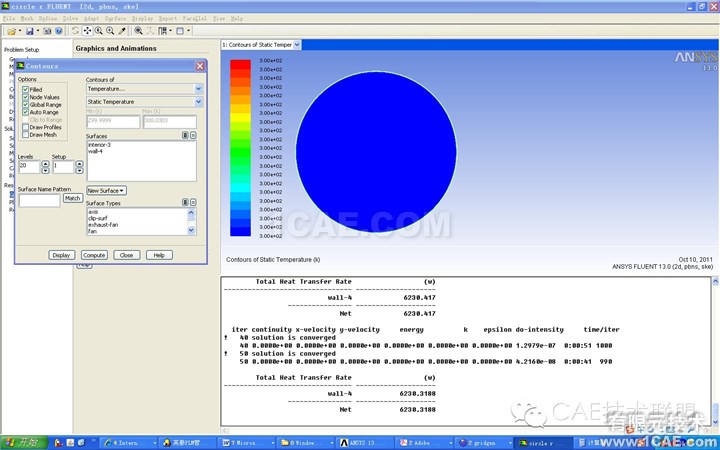Open help via blue question mark icon

point(59,31)
